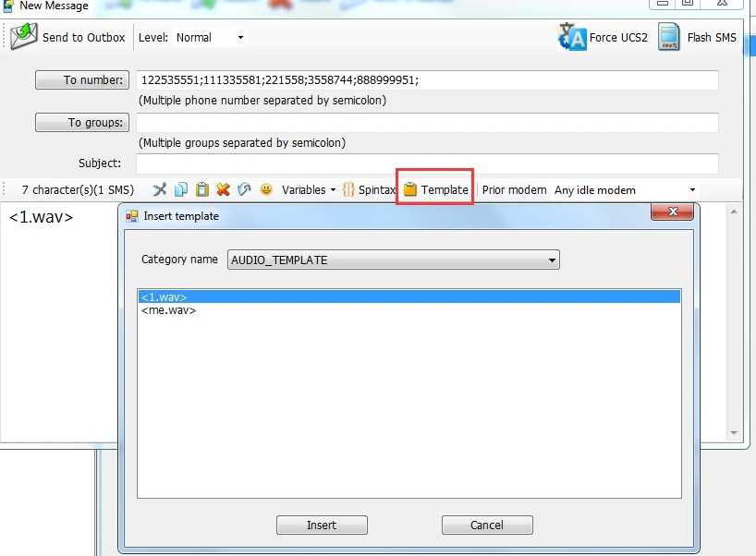
Task: Click the Spintax label
Action: [376, 190]
